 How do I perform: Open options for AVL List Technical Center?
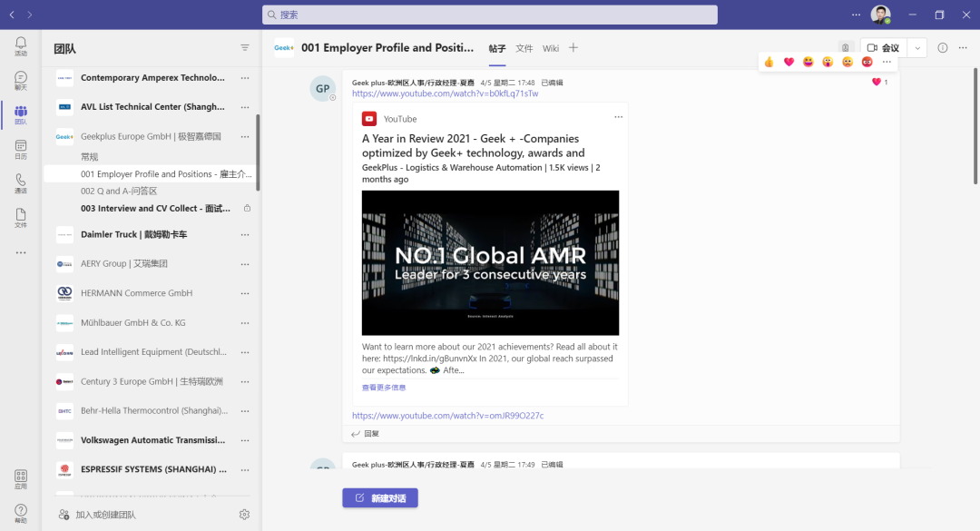click(245, 107)
